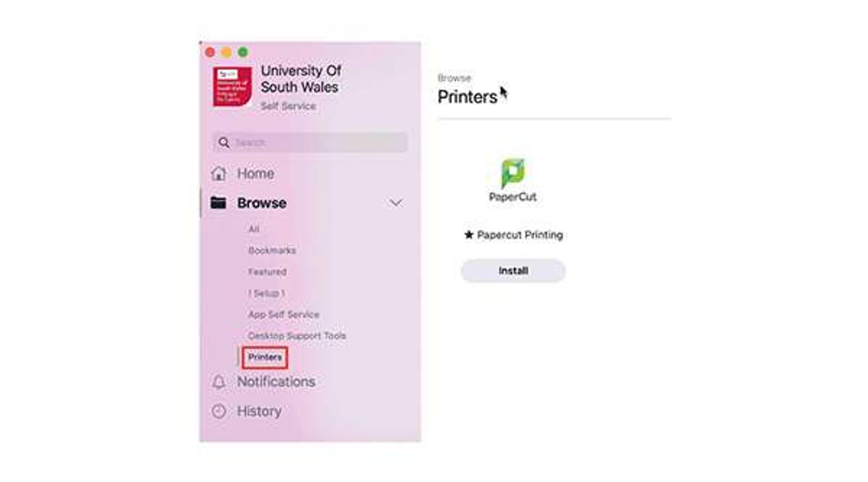Click the Browse folder icon
Viewport: 868px width, 482px height.
218,203
